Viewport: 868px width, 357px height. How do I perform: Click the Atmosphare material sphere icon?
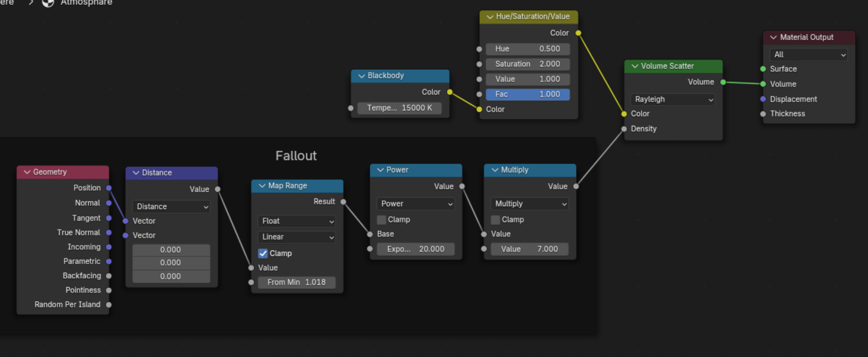[48, 3]
